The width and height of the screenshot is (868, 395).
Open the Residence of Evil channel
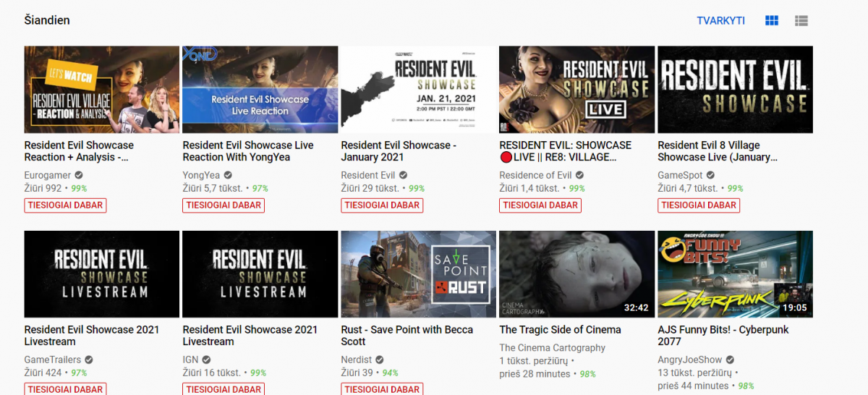[x=535, y=175]
